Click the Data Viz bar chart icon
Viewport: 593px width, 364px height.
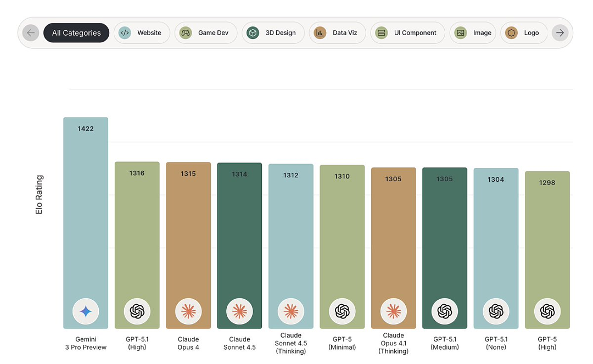320,33
